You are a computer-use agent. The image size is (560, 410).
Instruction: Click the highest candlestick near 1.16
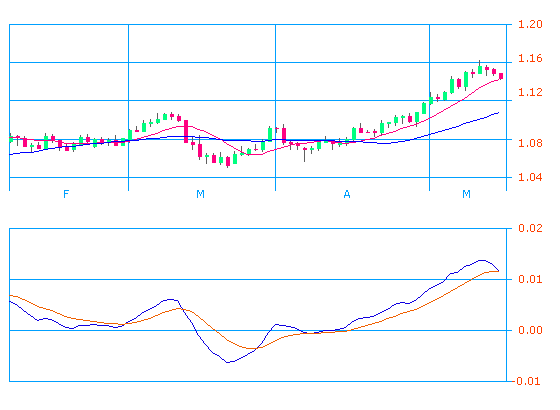(x=480, y=68)
